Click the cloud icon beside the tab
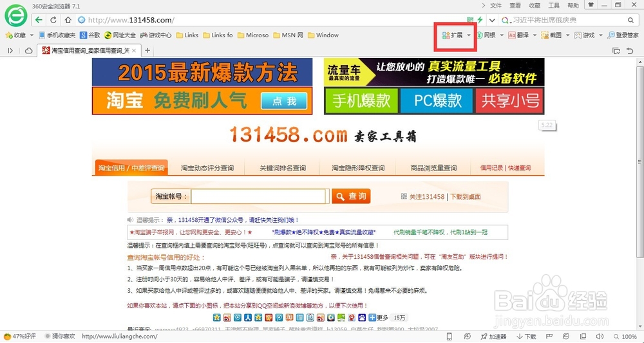The width and height of the screenshot is (644, 343). [x=29, y=50]
